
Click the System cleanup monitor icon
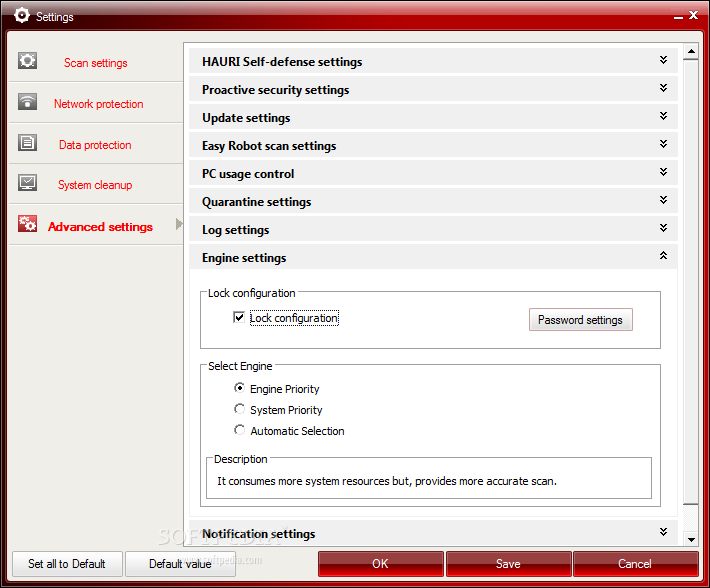27,183
